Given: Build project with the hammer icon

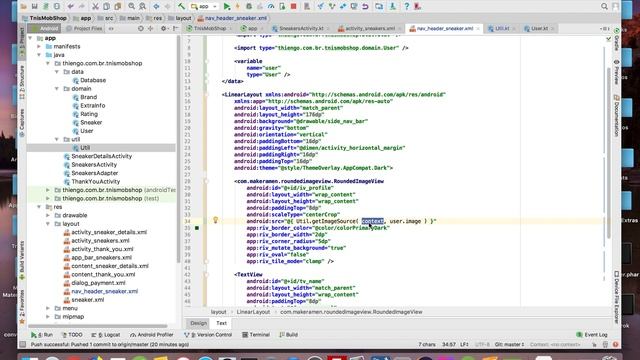Looking at the screenshot, I should 181,7.
